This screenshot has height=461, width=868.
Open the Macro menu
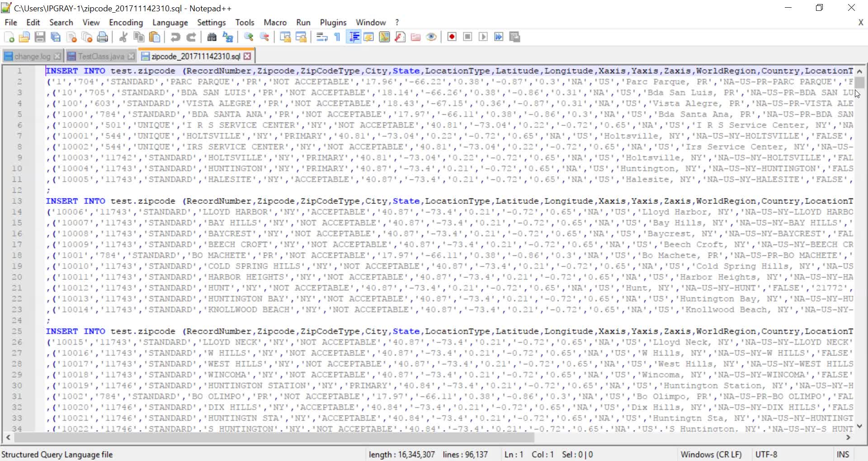(x=275, y=22)
